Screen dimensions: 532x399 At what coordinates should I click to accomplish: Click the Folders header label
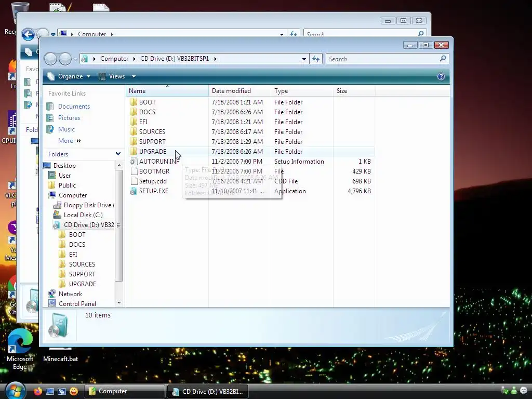58,154
